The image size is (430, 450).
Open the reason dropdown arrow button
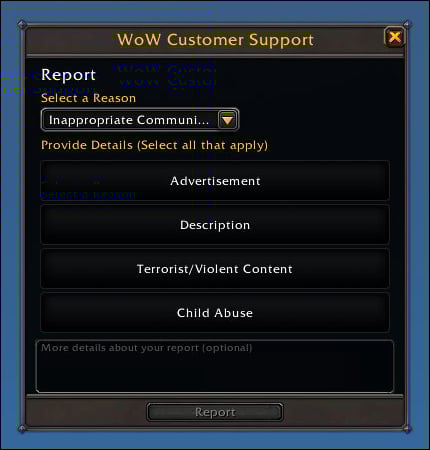coord(227,120)
